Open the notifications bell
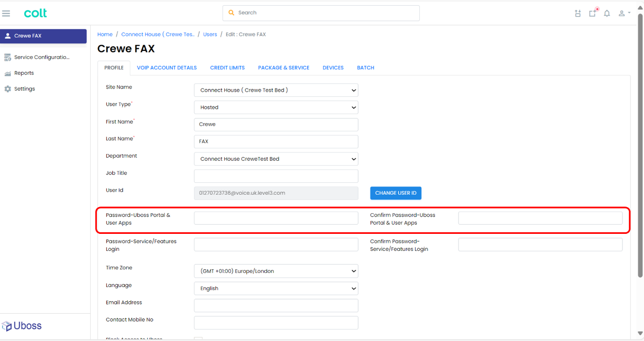Viewport: 644px width, 341px height. click(607, 13)
